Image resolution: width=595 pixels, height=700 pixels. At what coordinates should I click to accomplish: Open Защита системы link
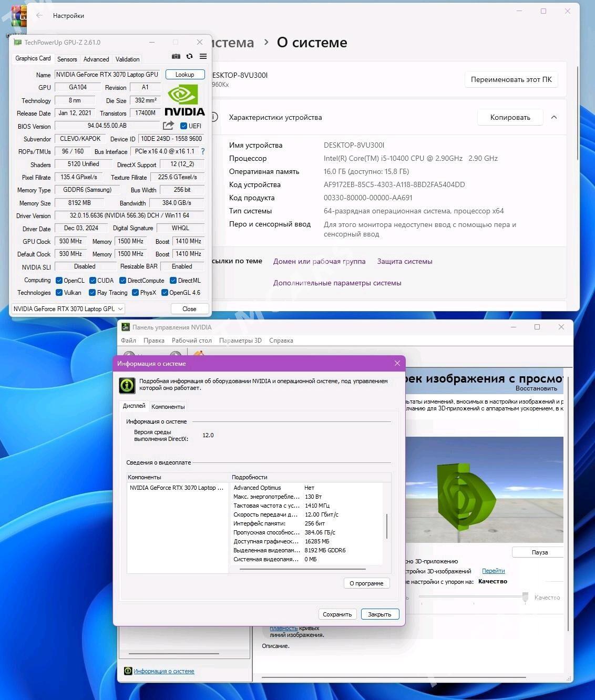[x=405, y=261]
